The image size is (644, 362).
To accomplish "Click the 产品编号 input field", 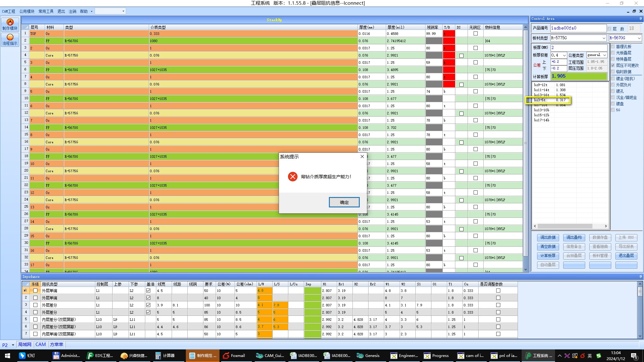I will point(578,28).
